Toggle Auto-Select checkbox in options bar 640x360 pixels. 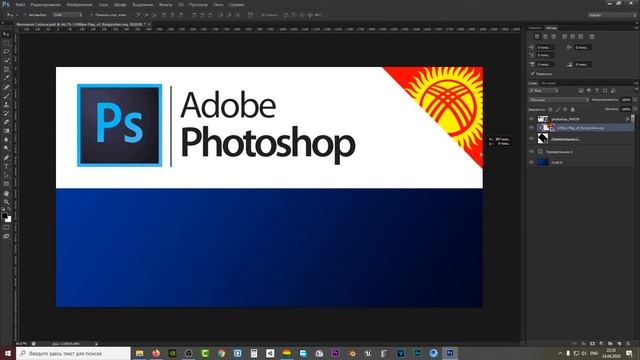(x=26, y=15)
